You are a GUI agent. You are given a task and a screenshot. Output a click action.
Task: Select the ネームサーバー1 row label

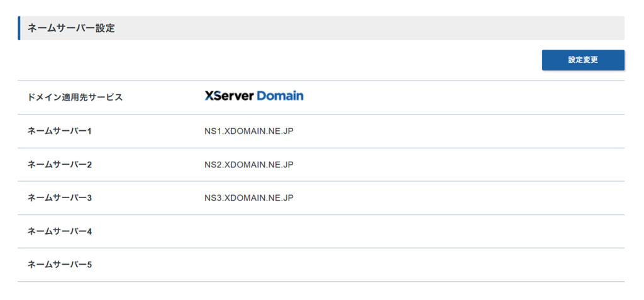pos(60,131)
